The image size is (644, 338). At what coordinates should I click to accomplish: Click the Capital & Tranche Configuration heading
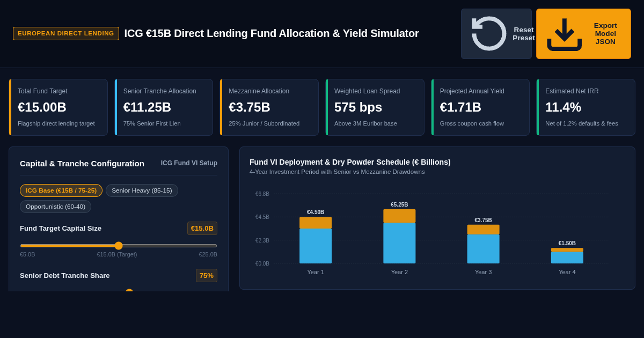coord(82,164)
